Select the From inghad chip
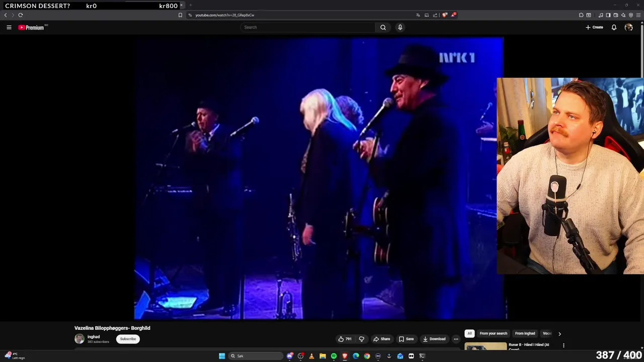 [525, 333]
